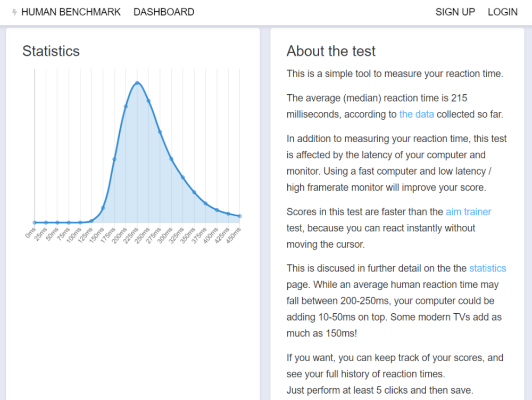Click the chart data point at 325ms

(x=182, y=177)
